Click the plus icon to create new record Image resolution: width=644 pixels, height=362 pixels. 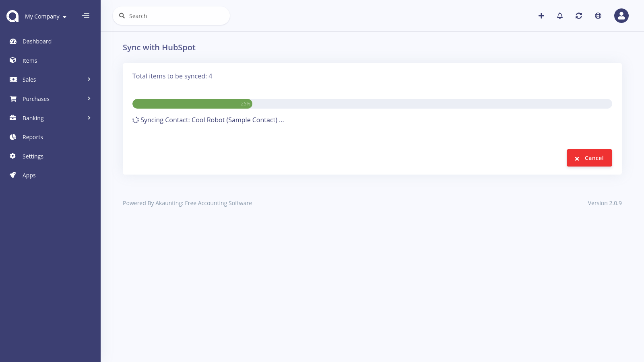point(541,16)
